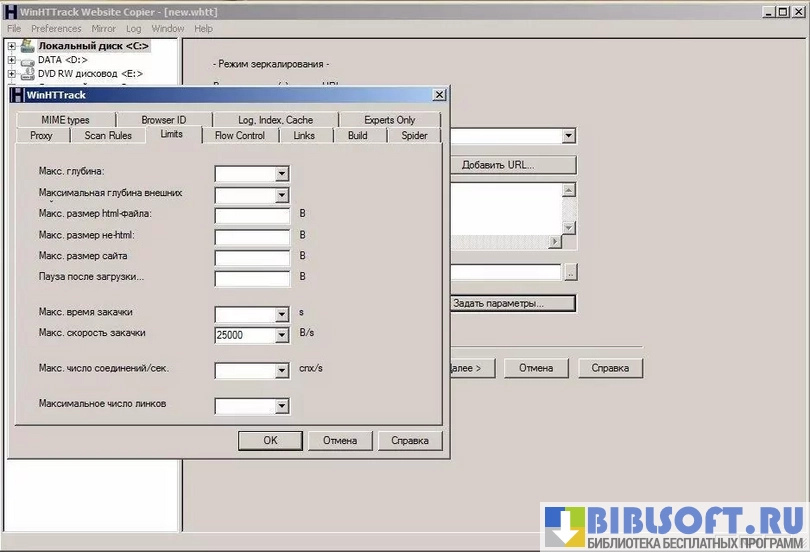Click the DATA D: drive icon

(27, 60)
